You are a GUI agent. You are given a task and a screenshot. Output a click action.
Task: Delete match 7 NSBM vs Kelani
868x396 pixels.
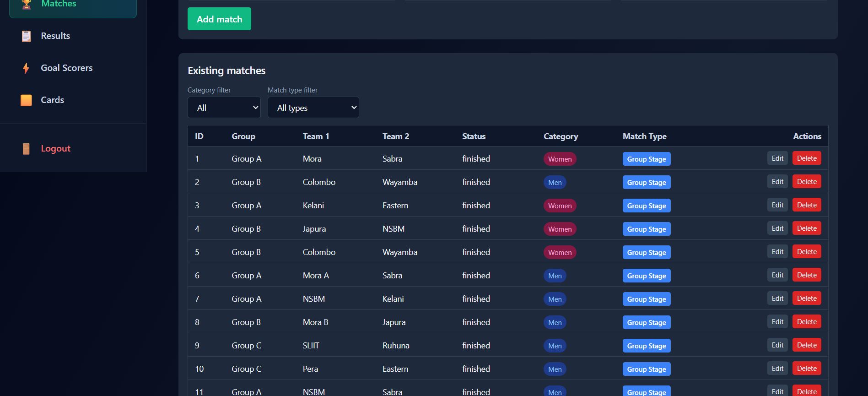pyautogui.click(x=807, y=298)
